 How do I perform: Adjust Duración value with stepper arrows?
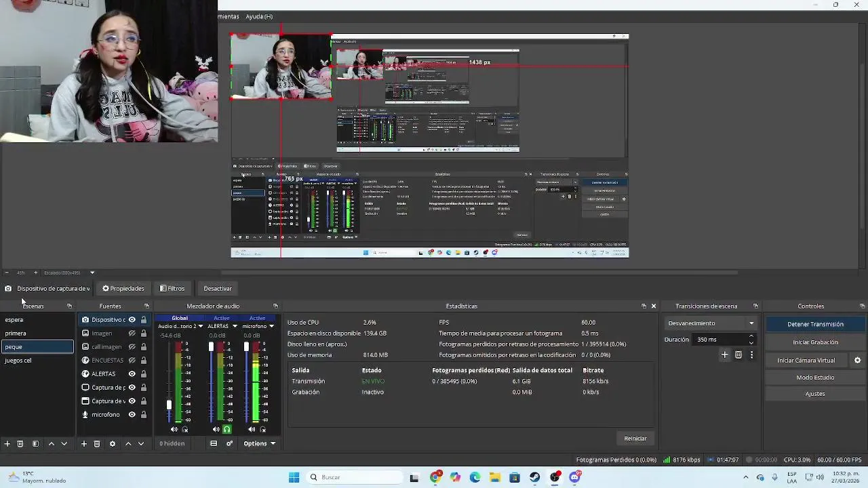click(751, 340)
